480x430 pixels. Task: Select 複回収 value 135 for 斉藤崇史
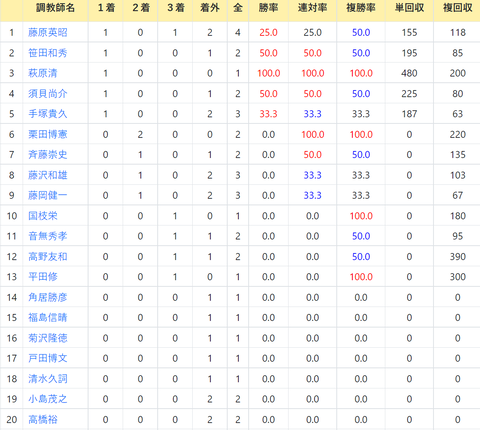pyautogui.click(x=458, y=155)
